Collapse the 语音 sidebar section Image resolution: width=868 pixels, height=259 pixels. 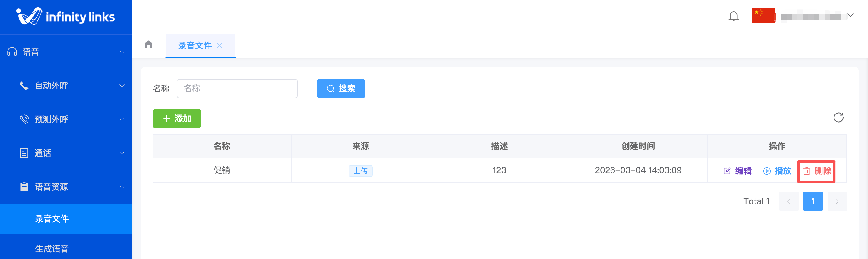(122, 52)
